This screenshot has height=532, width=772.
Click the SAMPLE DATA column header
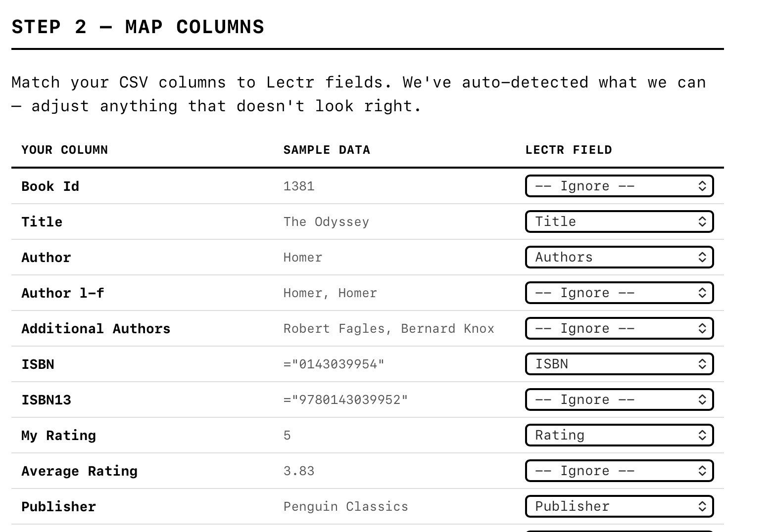(x=327, y=149)
